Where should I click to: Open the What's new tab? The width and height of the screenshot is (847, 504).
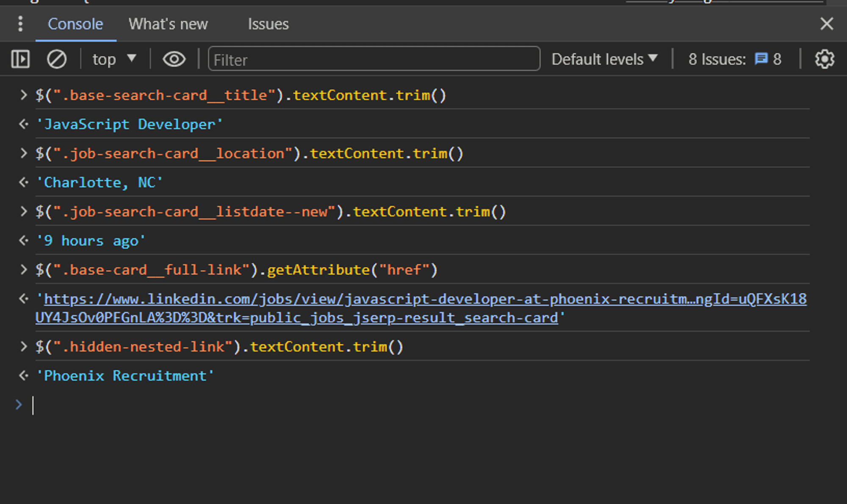tap(168, 24)
